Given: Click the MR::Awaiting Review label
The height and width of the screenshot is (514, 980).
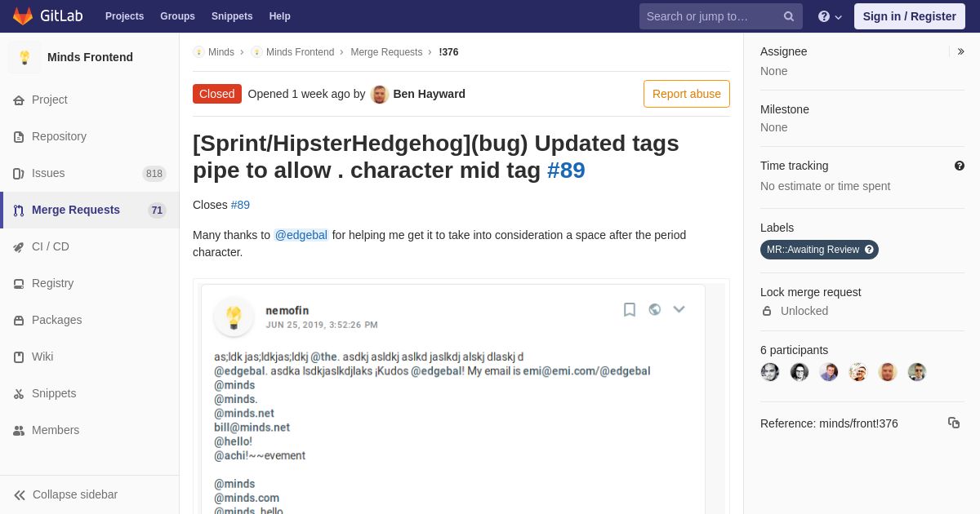Looking at the screenshot, I should (x=819, y=250).
